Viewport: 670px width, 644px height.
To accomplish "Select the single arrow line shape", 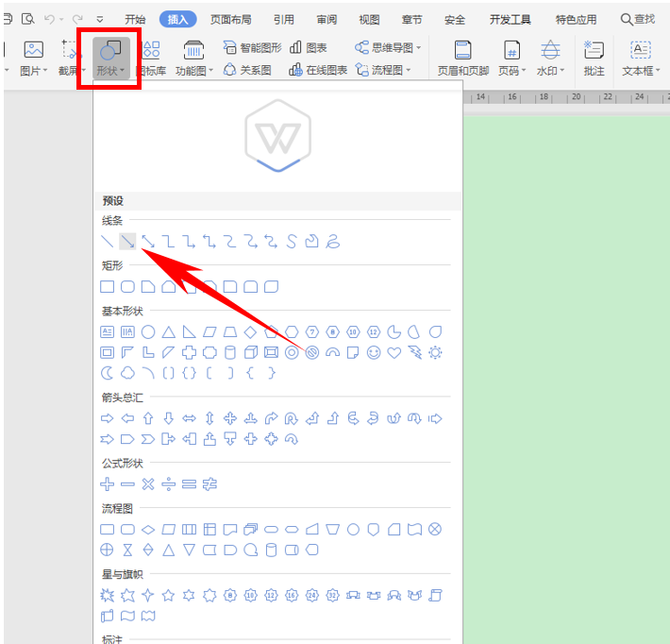I will pos(127,242).
